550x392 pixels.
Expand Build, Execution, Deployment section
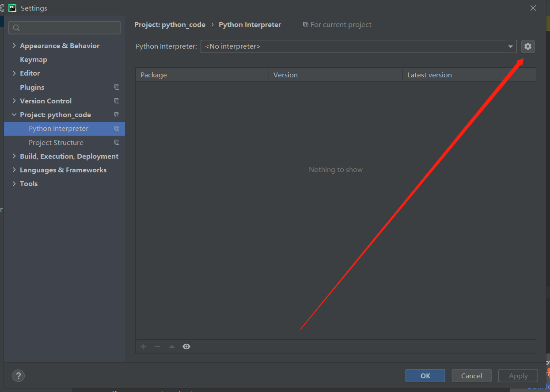point(14,156)
